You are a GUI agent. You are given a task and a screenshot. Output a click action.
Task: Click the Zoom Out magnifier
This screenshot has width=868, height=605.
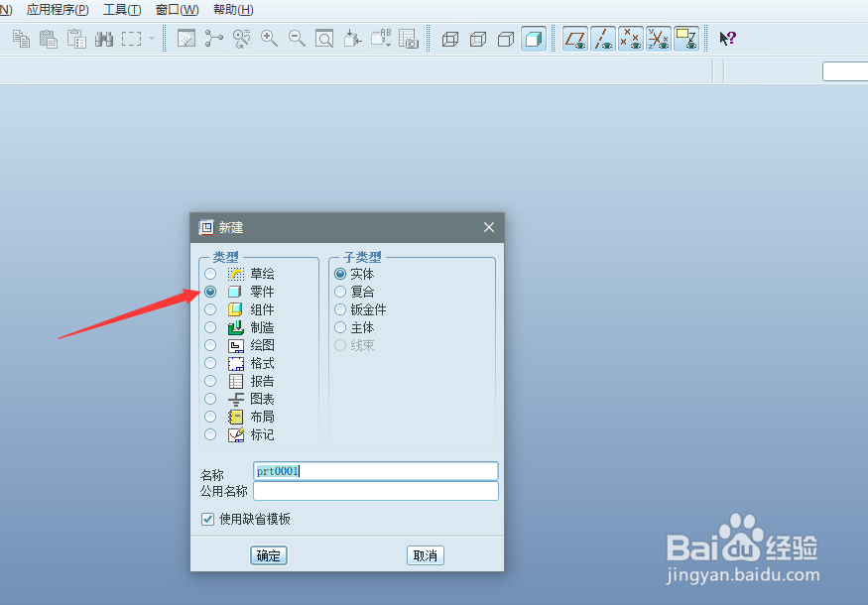tap(297, 39)
